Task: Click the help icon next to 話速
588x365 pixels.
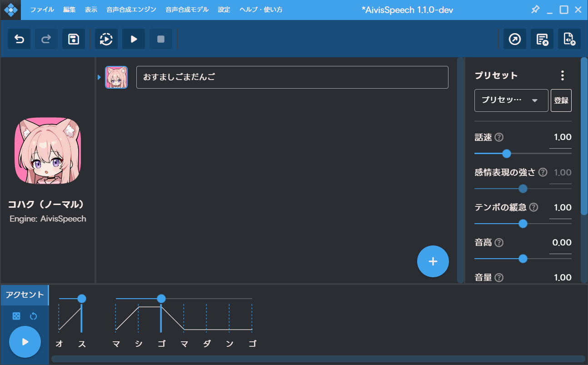Action: (x=499, y=137)
